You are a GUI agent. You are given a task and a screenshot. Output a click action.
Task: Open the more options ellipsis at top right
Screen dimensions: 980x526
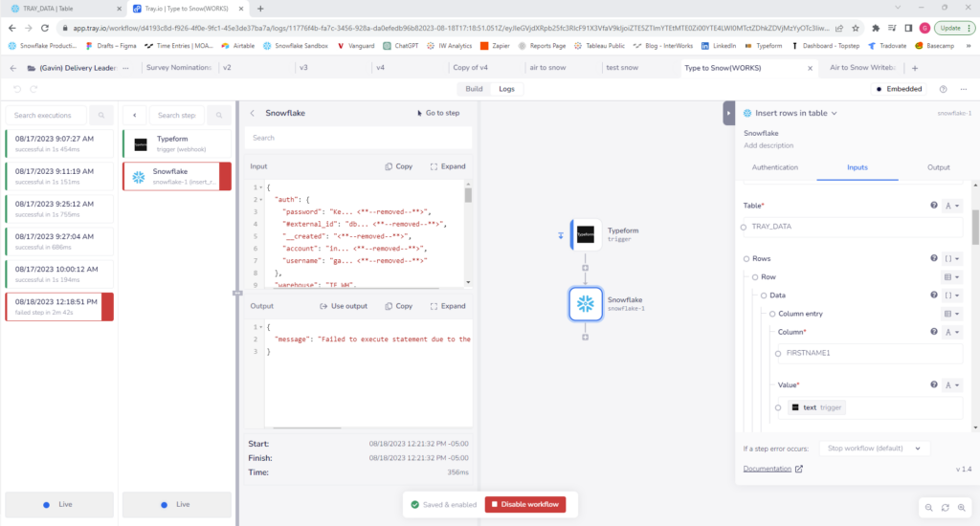point(964,89)
